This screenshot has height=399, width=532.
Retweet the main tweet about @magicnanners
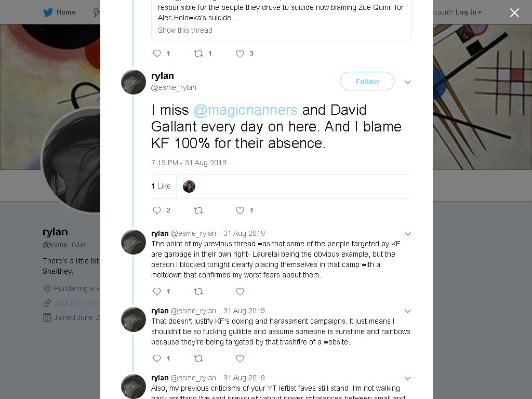coord(198,210)
